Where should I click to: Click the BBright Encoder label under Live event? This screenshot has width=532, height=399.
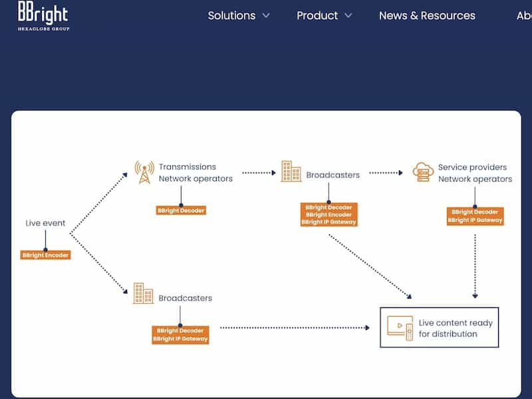(x=45, y=255)
